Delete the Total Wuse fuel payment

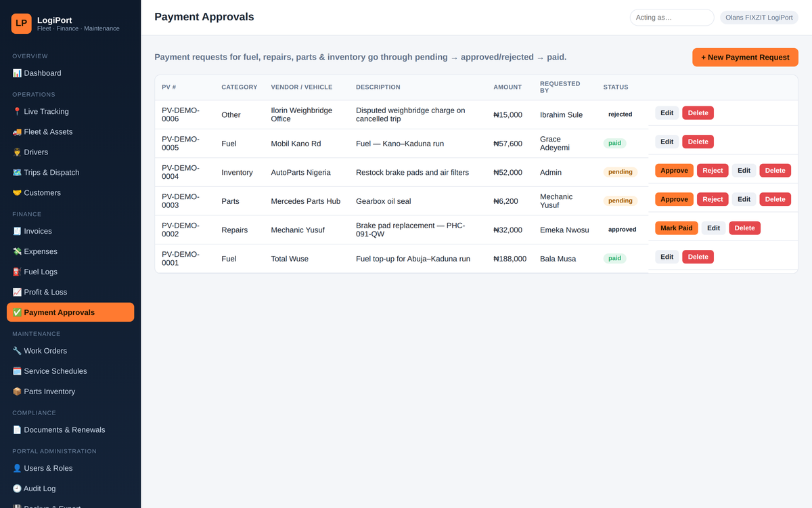(x=698, y=257)
